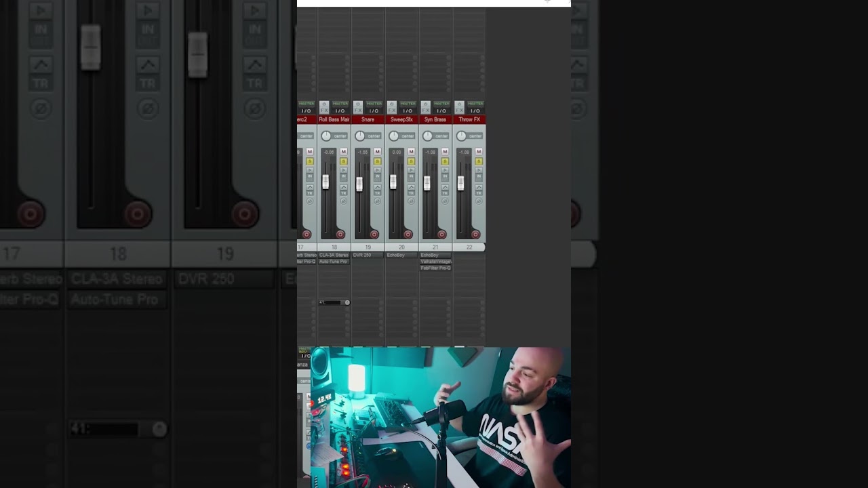This screenshot has width=868, height=488.
Task: Click the Syn Brass volume fader handle
Action: pos(427,183)
